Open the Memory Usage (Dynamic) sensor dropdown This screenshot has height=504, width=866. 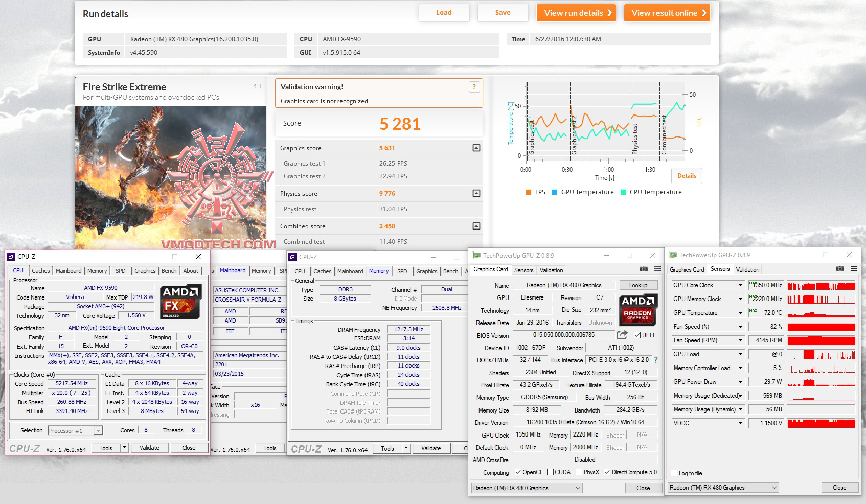[x=740, y=409]
